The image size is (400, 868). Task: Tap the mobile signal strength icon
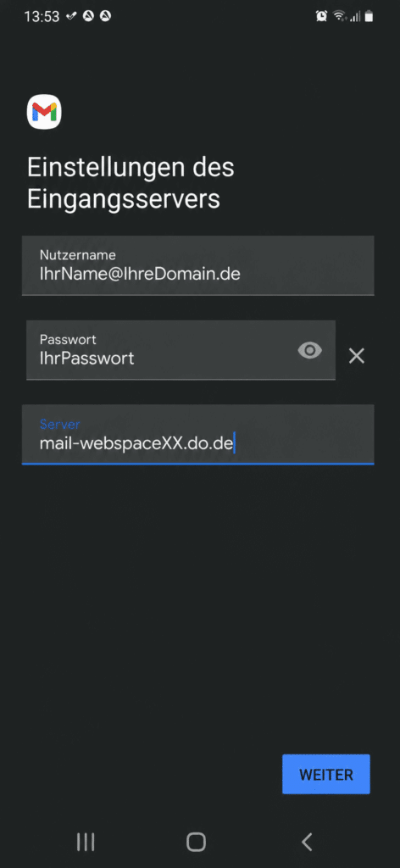[x=355, y=17]
